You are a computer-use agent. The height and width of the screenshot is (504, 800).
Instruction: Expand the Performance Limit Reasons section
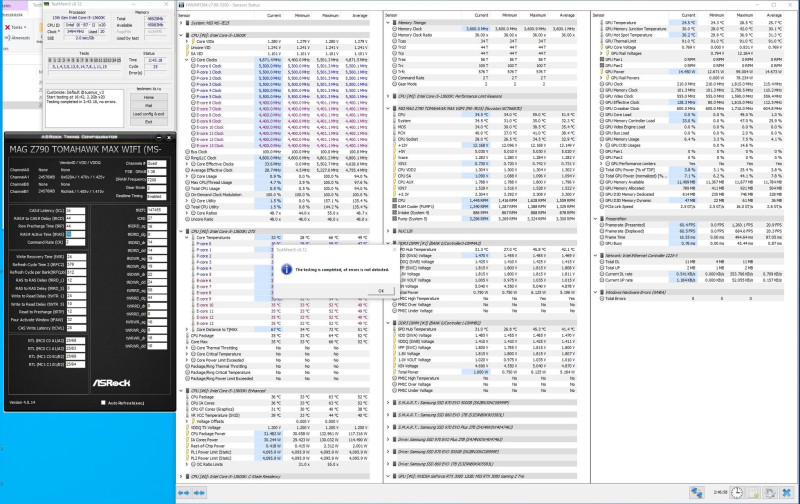(389, 96)
